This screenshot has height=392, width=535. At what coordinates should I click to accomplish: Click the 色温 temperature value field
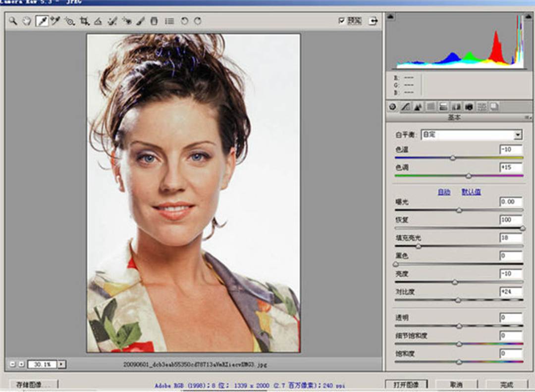(x=511, y=149)
